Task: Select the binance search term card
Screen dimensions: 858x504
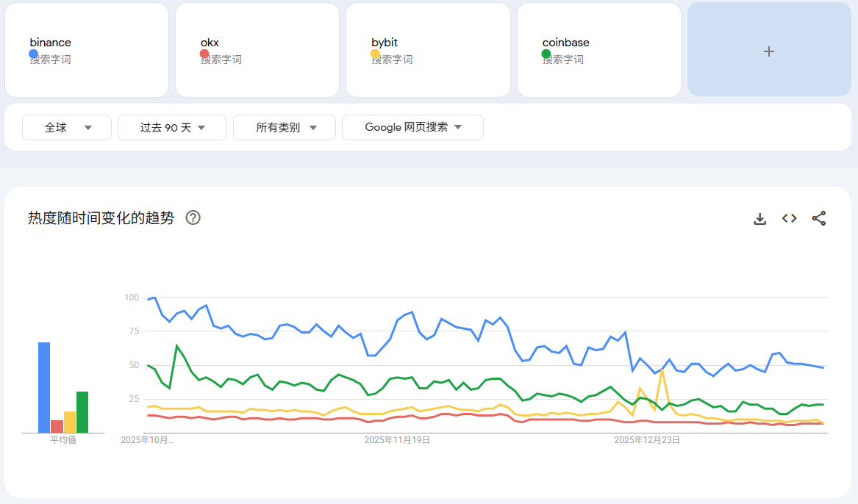Action: click(x=87, y=50)
